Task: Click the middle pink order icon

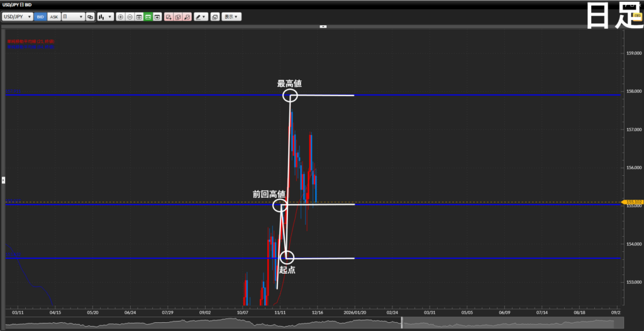Action: 178,16
